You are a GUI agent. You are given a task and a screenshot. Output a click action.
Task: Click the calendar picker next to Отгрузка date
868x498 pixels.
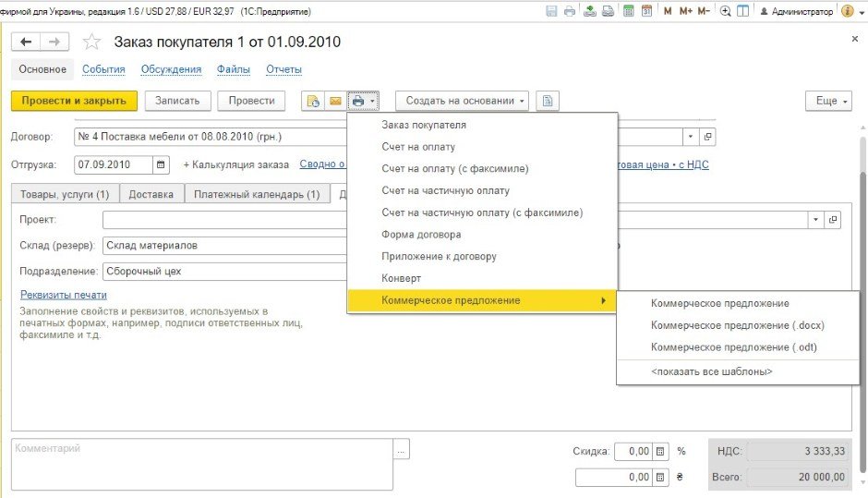[162, 164]
